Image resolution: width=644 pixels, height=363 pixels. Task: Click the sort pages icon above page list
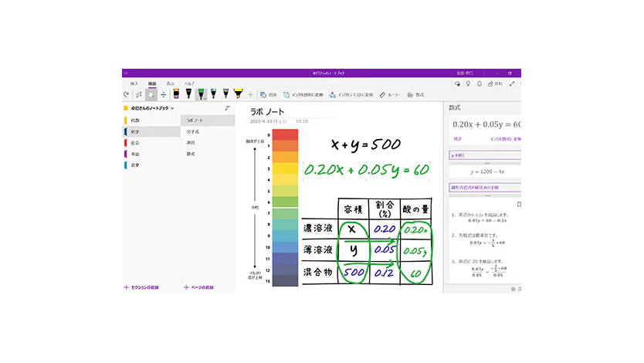pos(227,108)
